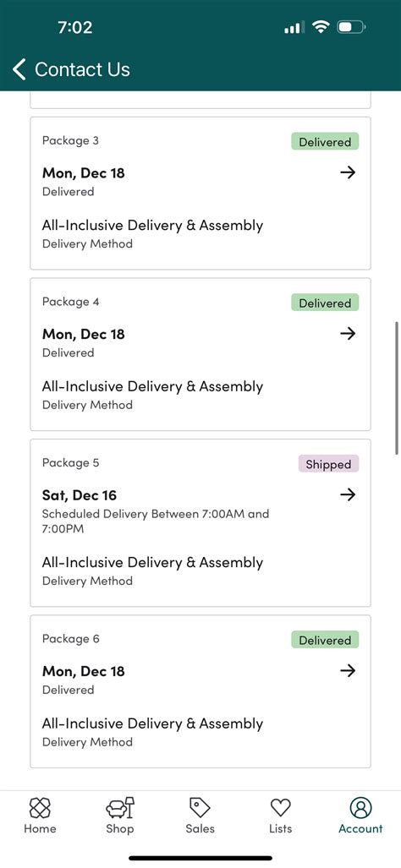Tap the back chevron beside Contact Us
Screen dimensions: 401x868
tap(19, 70)
